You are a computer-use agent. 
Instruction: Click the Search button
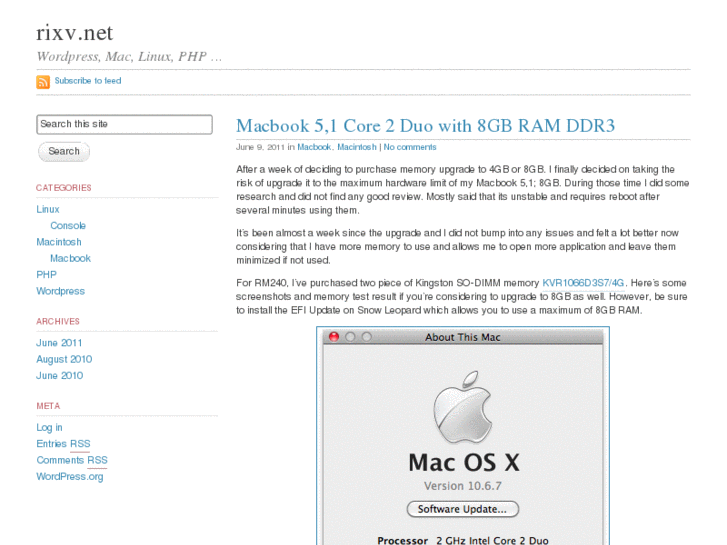64,151
